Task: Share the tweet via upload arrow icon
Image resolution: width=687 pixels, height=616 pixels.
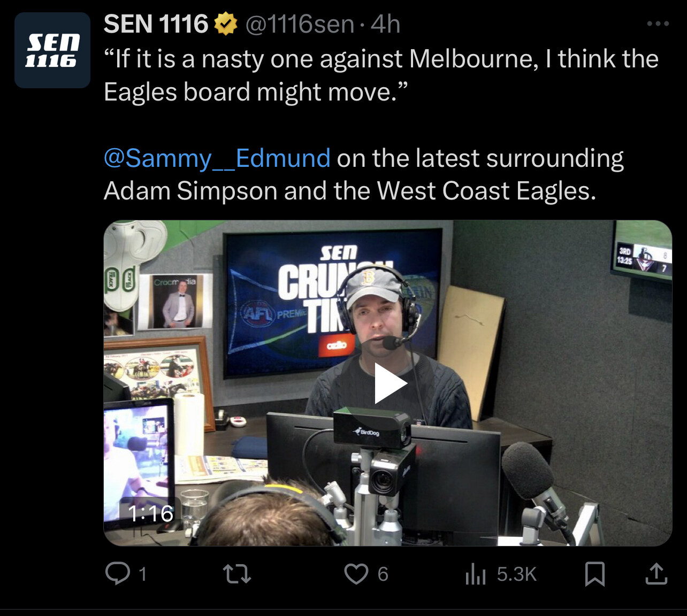Action: pyautogui.click(x=656, y=574)
